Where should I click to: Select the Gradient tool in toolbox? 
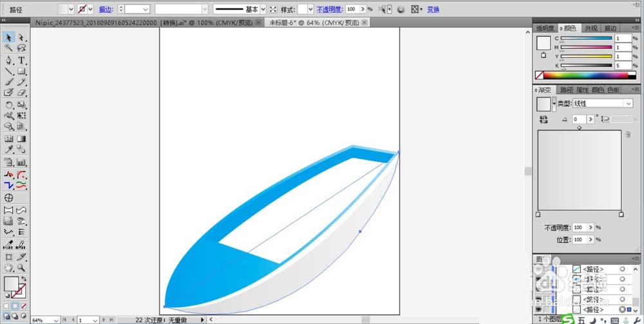click(21, 139)
